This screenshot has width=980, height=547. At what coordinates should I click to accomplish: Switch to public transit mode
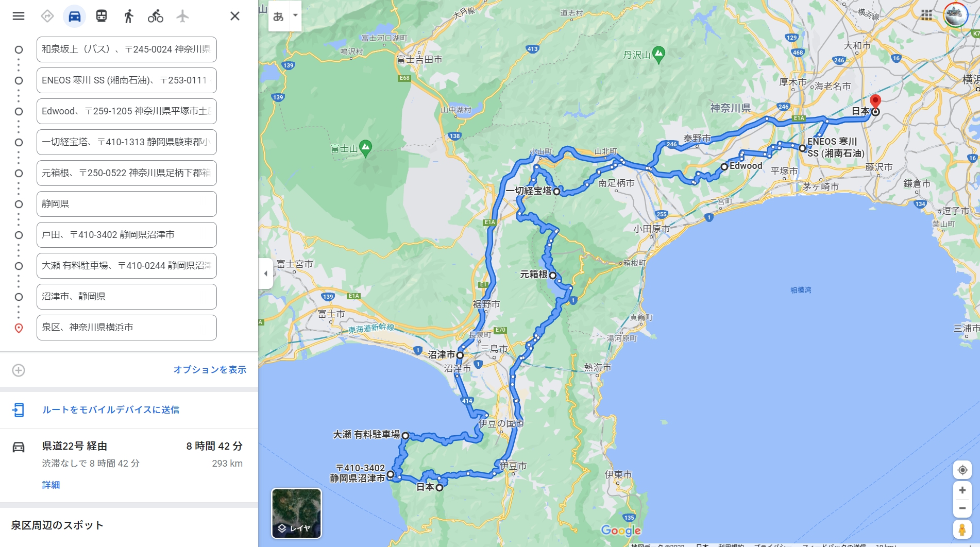click(102, 16)
